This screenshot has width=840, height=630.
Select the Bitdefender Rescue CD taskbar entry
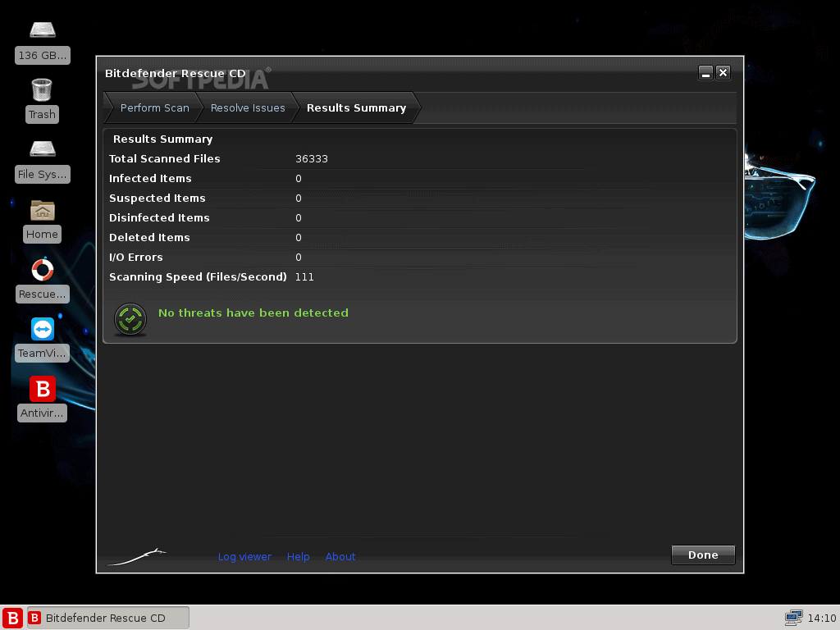107,618
